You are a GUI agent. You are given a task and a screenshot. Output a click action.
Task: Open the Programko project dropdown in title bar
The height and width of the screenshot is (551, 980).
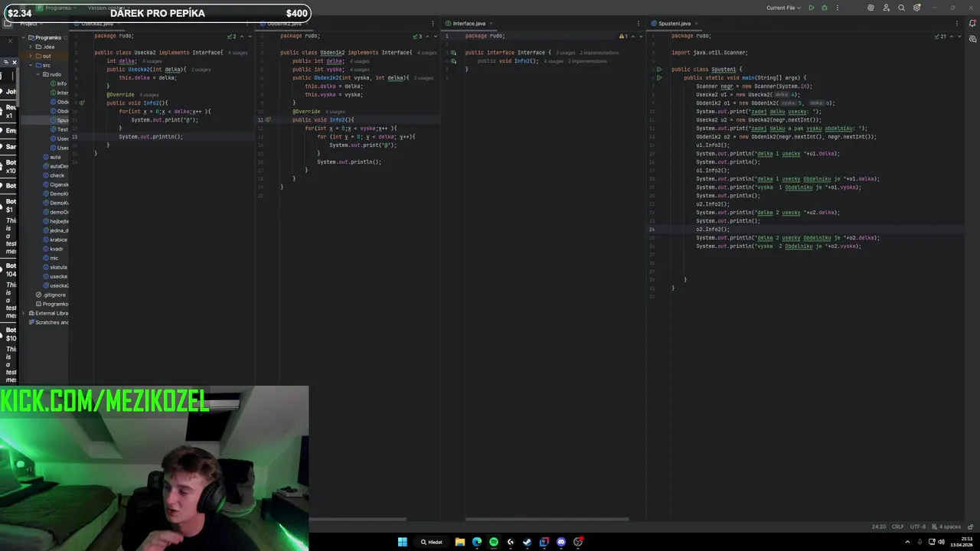pos(57,8)
